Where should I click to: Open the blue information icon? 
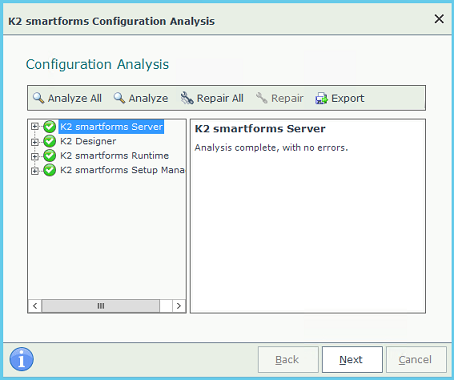coord(22,359)
